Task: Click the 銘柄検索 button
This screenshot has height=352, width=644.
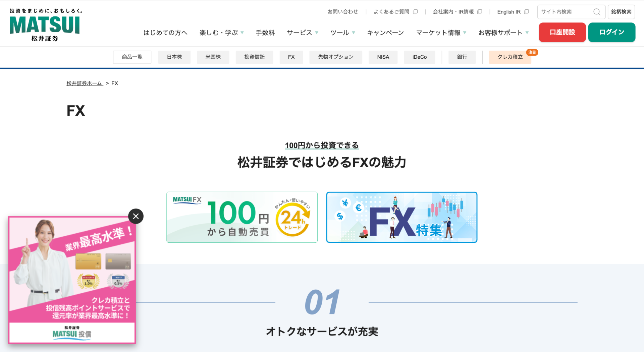Action: pyautogui.click(x=621, y=12)
